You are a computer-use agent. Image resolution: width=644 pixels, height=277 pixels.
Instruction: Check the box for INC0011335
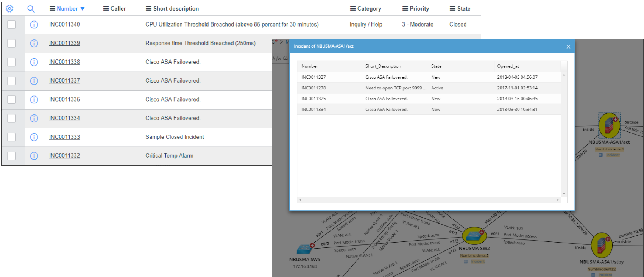click(x=11, y=100)
